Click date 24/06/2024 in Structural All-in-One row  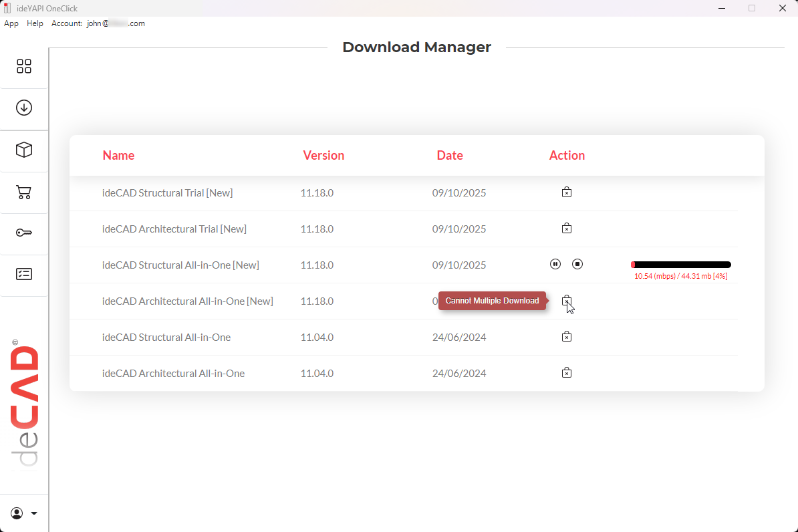point(459,338)
